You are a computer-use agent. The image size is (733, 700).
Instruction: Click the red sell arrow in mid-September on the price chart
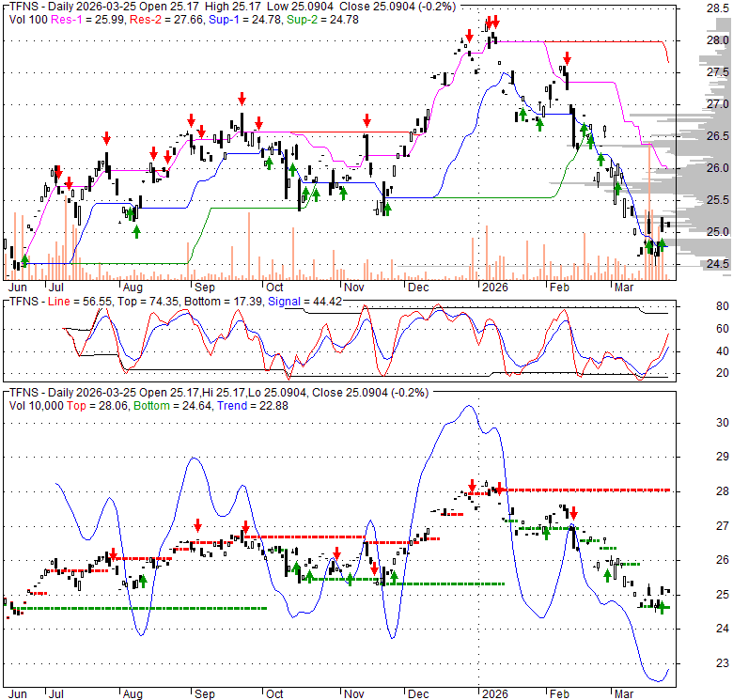[242, 98]
